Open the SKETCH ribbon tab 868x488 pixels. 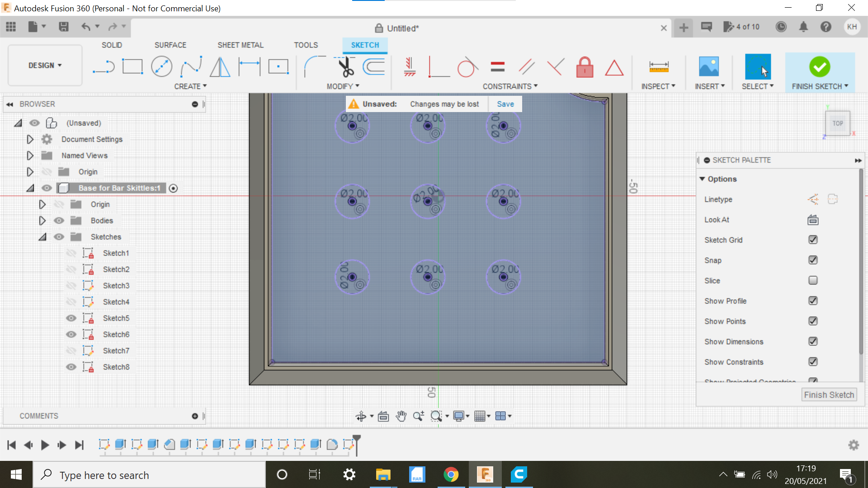pos(364,45)
